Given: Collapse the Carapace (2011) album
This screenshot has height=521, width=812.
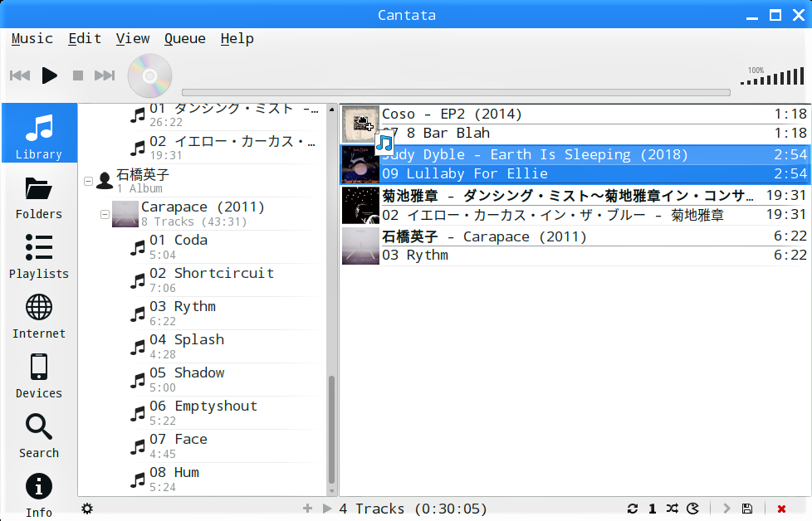Looking at the screenshot, I should 105,214.
